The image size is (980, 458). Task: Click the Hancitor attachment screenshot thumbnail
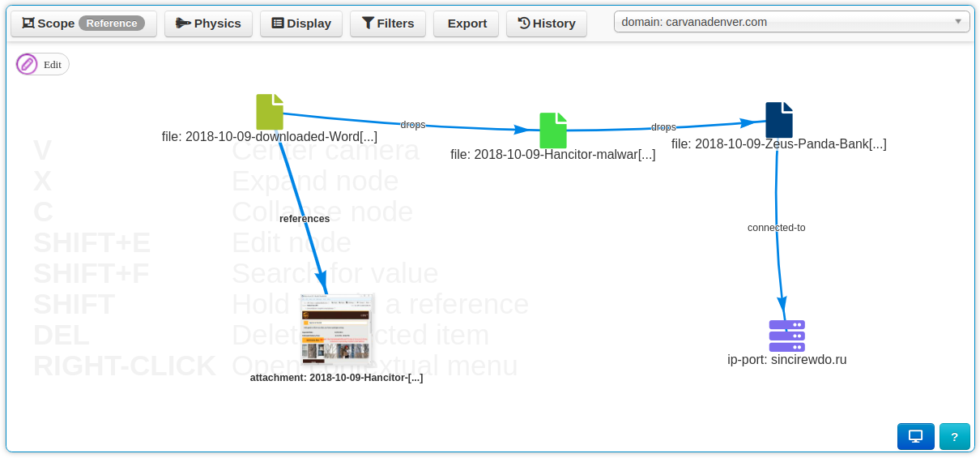pos(338,330)
